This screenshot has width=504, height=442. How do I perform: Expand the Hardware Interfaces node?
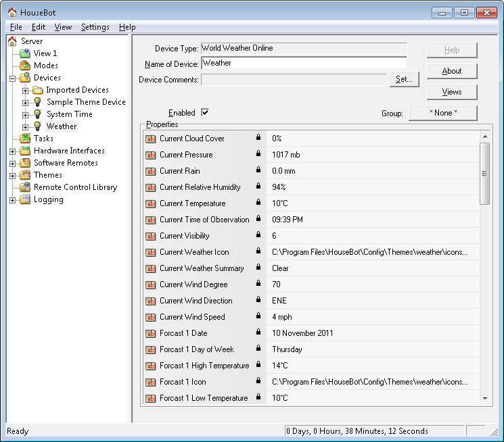13,151
